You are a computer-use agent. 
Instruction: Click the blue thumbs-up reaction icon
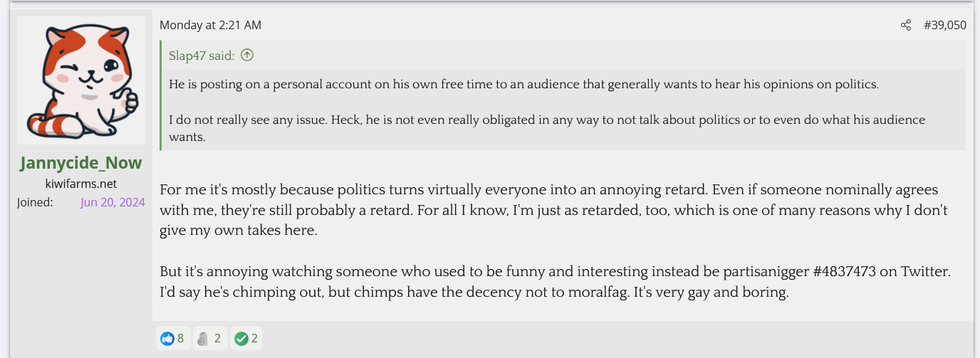point(167,338)
